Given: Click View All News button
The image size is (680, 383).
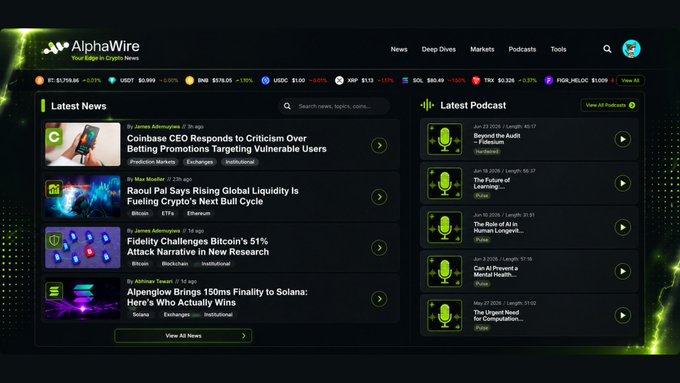Looking at the screenshot, I should [183, 336].
